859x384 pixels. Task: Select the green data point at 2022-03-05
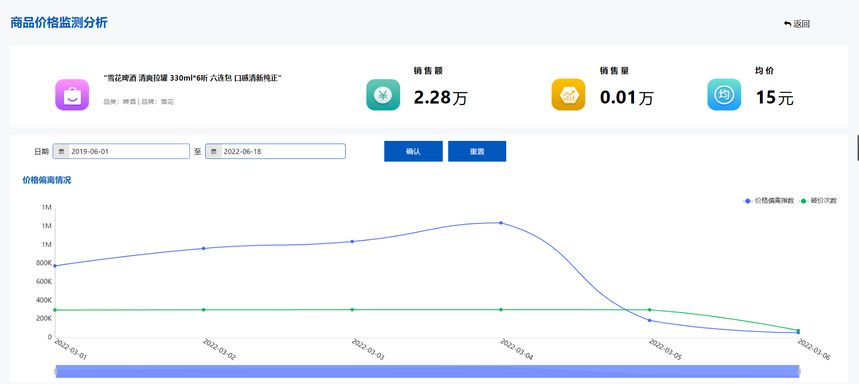(x=650, y=310)
